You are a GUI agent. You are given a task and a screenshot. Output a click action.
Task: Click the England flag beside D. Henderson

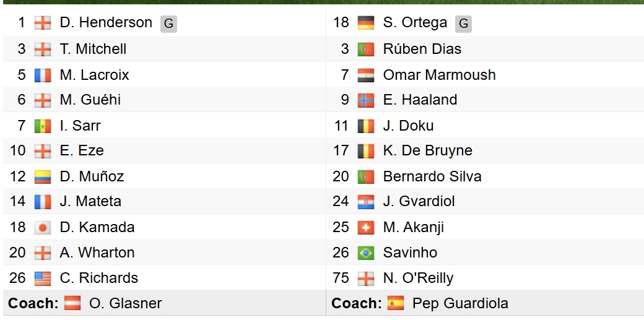click(x=43, y=23)
